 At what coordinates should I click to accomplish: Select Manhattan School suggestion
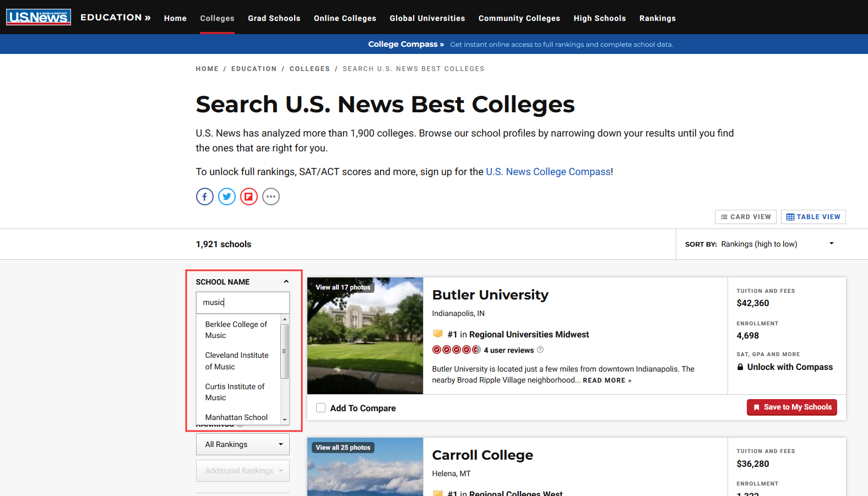[238, 417]
